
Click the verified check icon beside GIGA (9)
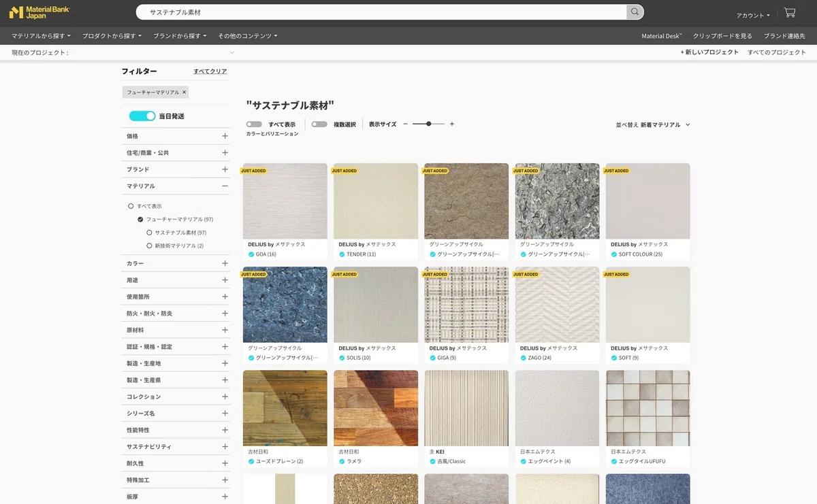tap(432, 358)
